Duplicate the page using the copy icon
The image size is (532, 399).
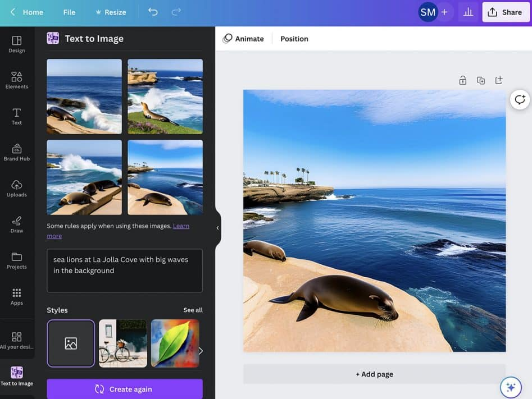[x=480, y=80]
